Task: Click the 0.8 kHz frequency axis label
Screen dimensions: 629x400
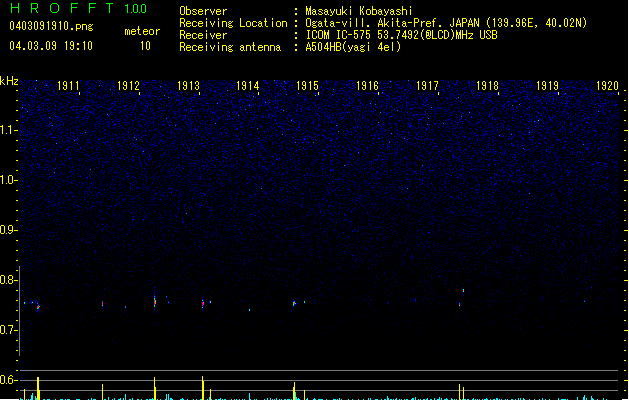Action: [8, 280]
